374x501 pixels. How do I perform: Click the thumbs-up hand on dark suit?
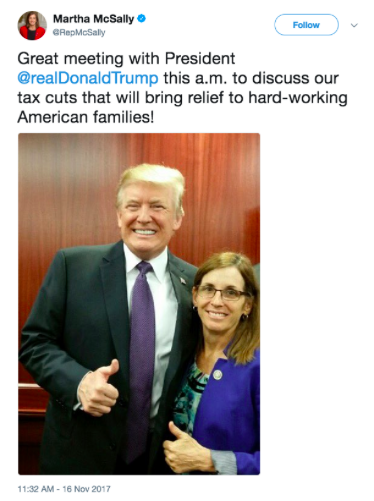pos(98,388)
